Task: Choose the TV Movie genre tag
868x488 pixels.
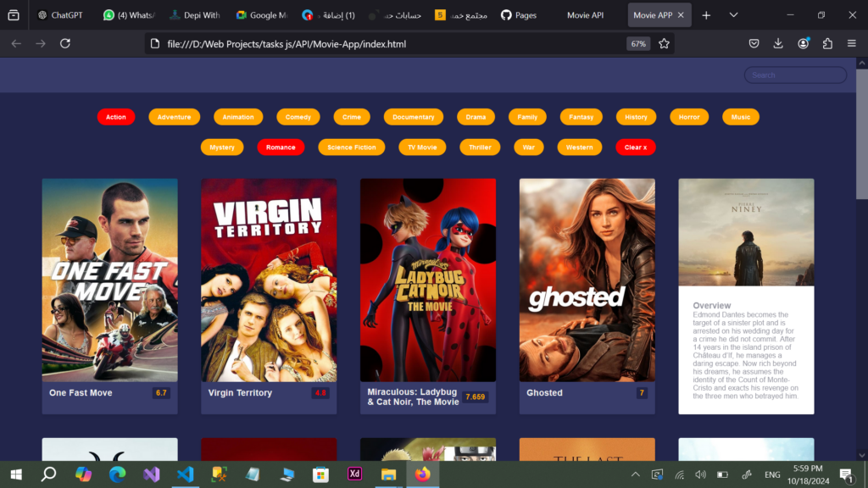Action: pyautogui.click(x=422, y=147)
